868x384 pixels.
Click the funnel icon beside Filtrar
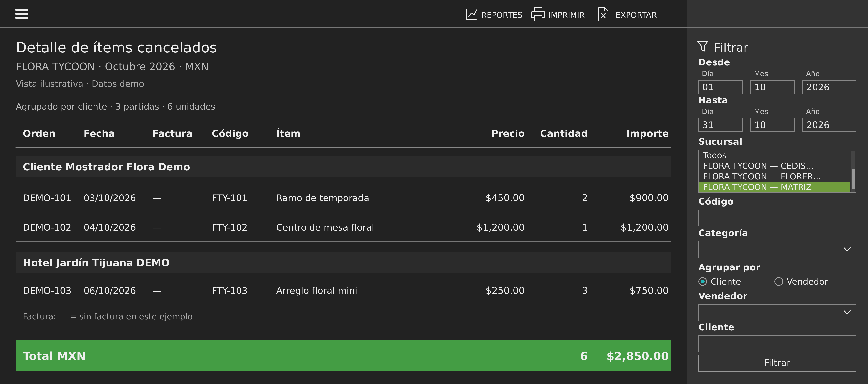coord(702,47)
